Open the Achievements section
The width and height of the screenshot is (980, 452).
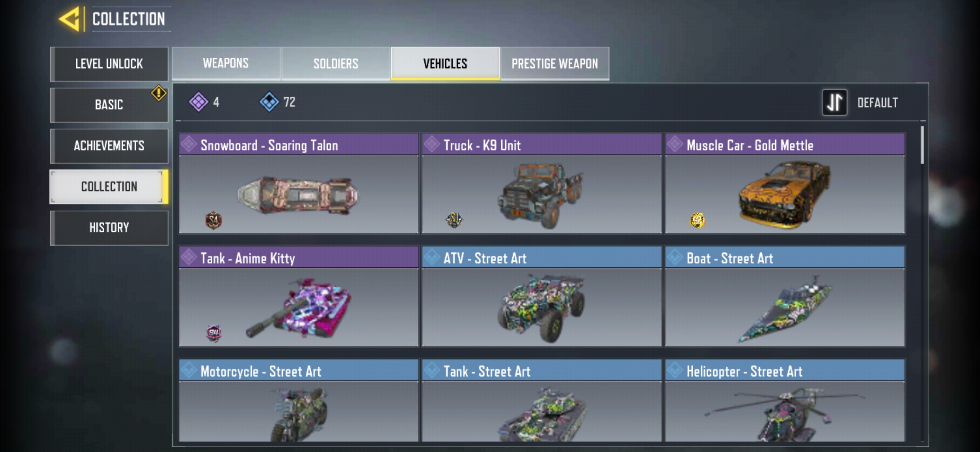click(109, 146)
